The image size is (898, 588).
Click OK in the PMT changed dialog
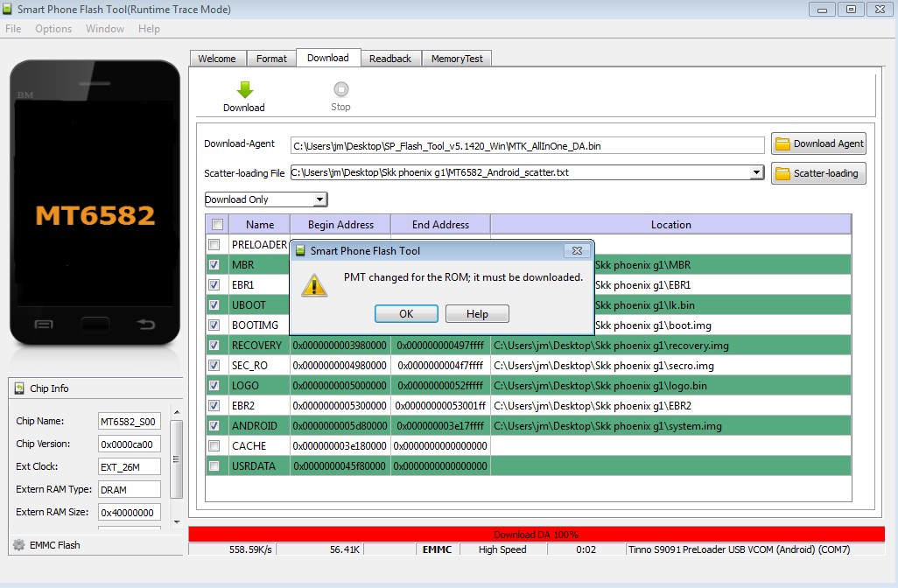pos(406,314)
